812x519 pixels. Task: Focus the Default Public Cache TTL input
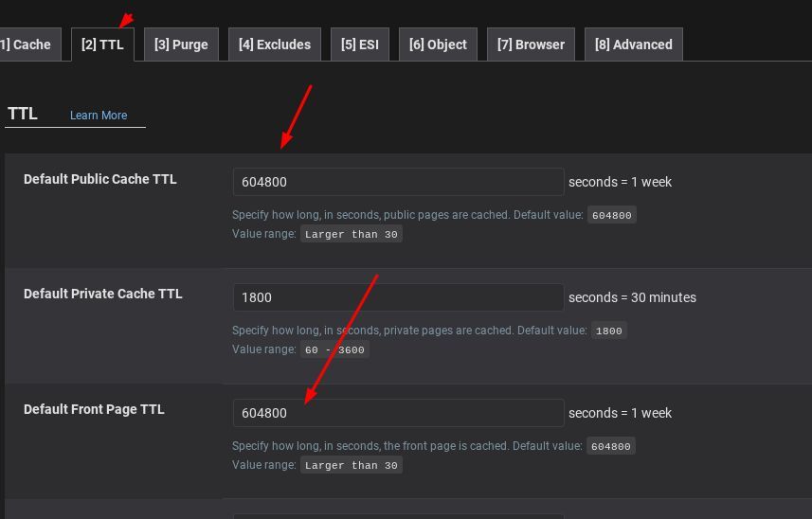pyautogui.click(x=398, y=182)
